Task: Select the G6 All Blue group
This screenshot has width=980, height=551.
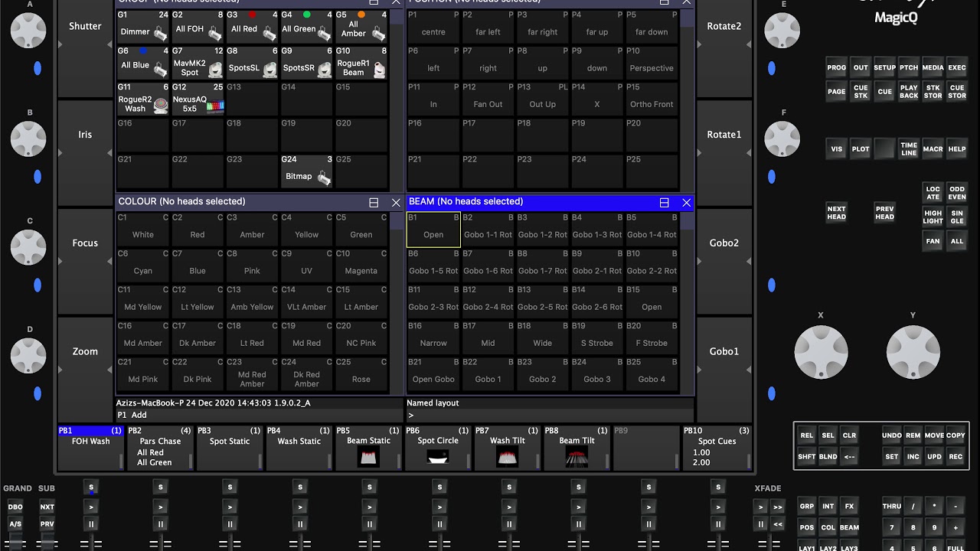Action: coord(143,62)
